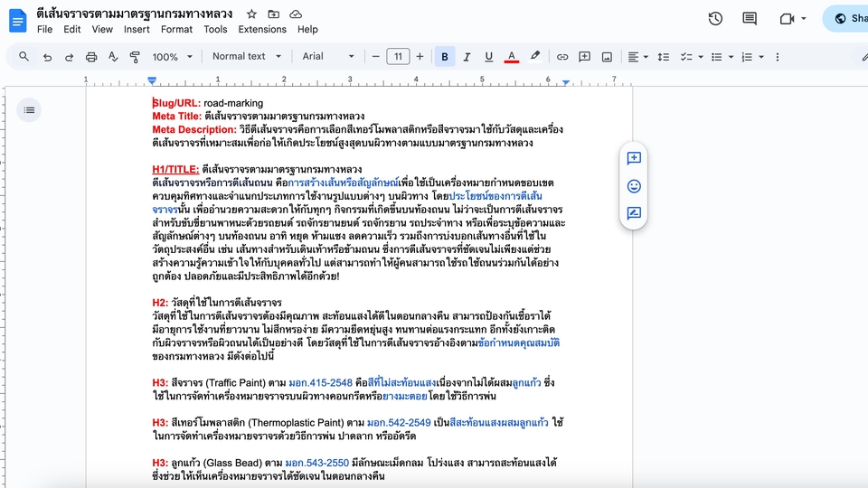Viewport: 868px width, 488px height.
Task: Activate the paint format tool
Action: click(x=135, y=56)
